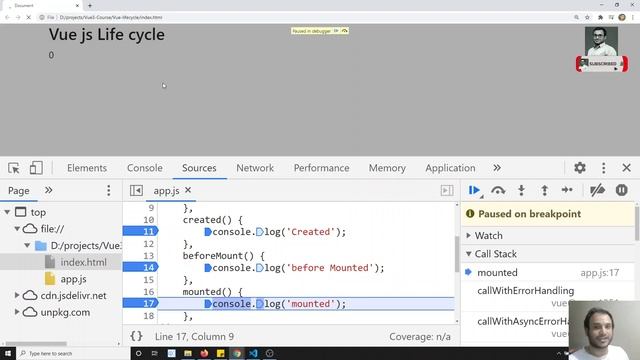Viewport: 640px width, 360px height.
Task: Bookmark this page with the star
Action: pos(587,17)
